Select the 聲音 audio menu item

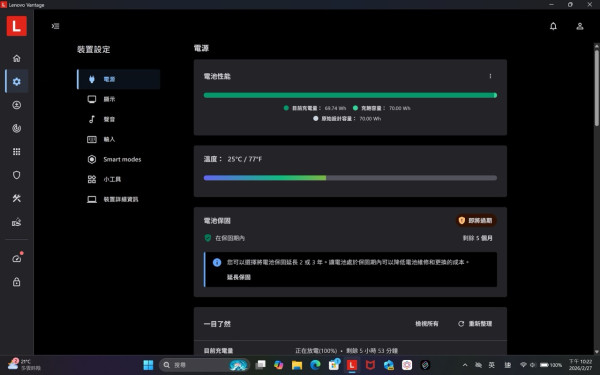(x=119, y=119)
